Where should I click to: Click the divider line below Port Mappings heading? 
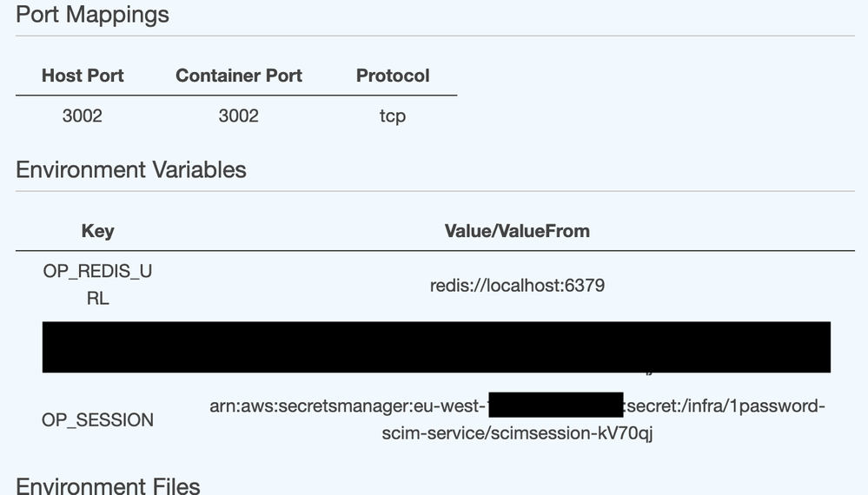tap(434, 36)
